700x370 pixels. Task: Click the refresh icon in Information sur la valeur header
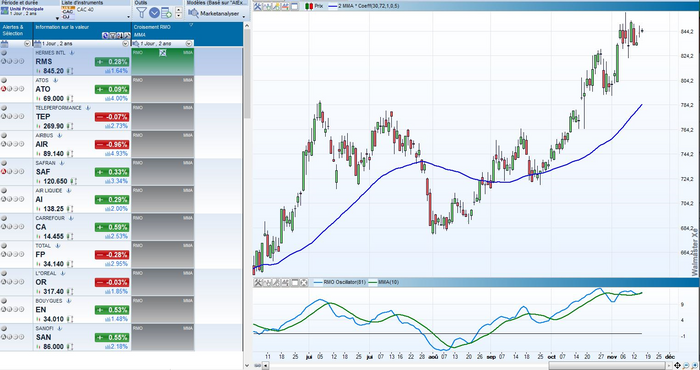click(x=106, y=36)
